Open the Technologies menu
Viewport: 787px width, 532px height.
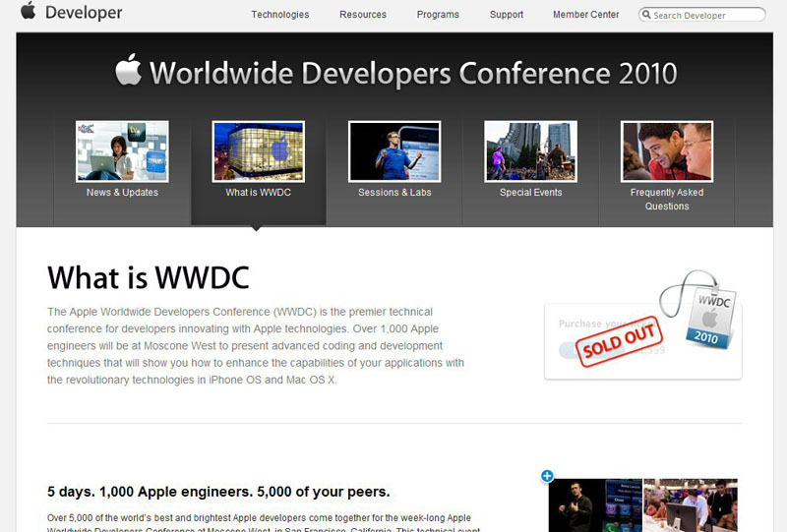(x=280, y=15)
